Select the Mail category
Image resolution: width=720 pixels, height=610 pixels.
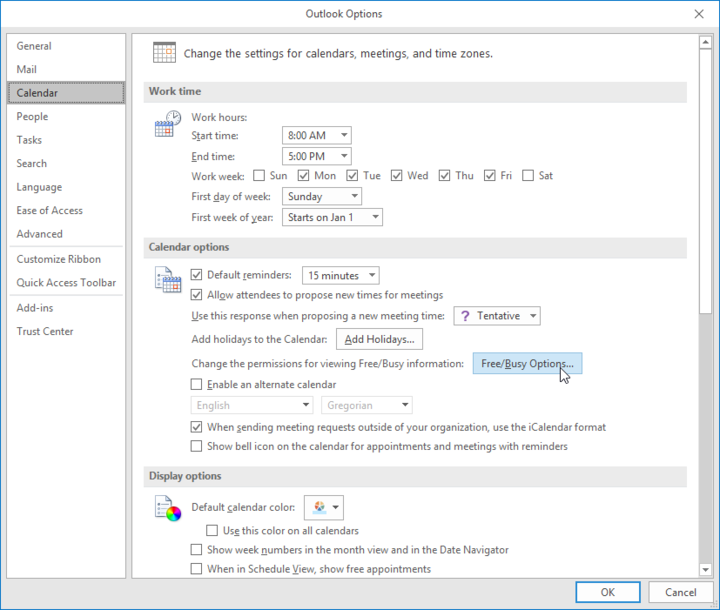[x=66, y=69]
